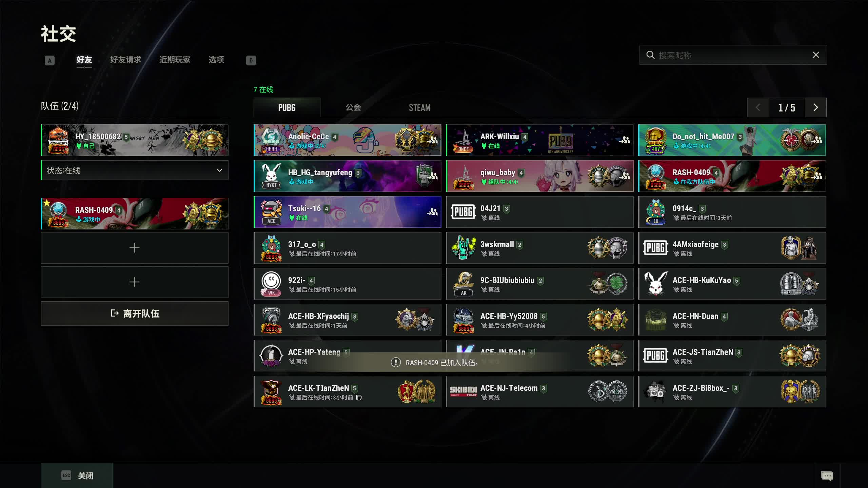Image resolution: width=868 pixels, height=488 pixels.
Task: Clear the nickname search with the X icon
Action: point(816,55)
